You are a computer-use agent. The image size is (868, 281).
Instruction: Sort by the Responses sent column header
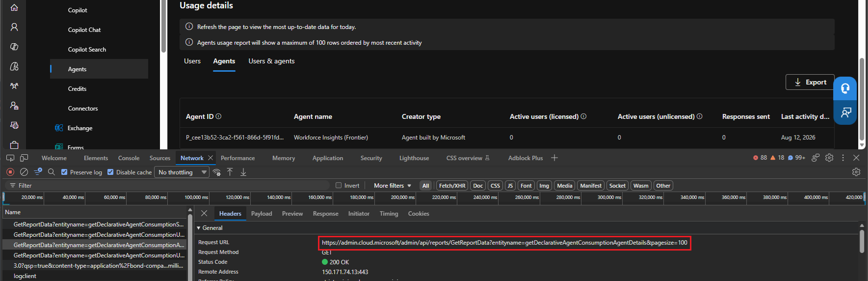[746, 116]
